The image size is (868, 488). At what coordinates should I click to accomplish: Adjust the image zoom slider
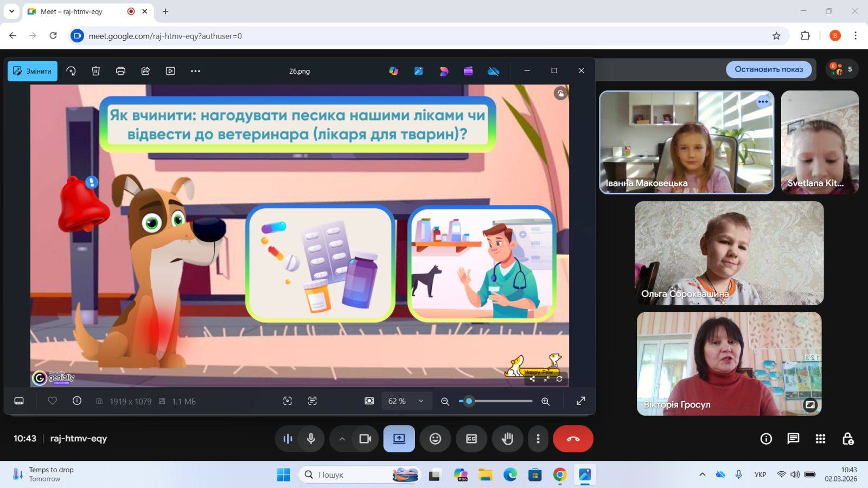(469, 401)
